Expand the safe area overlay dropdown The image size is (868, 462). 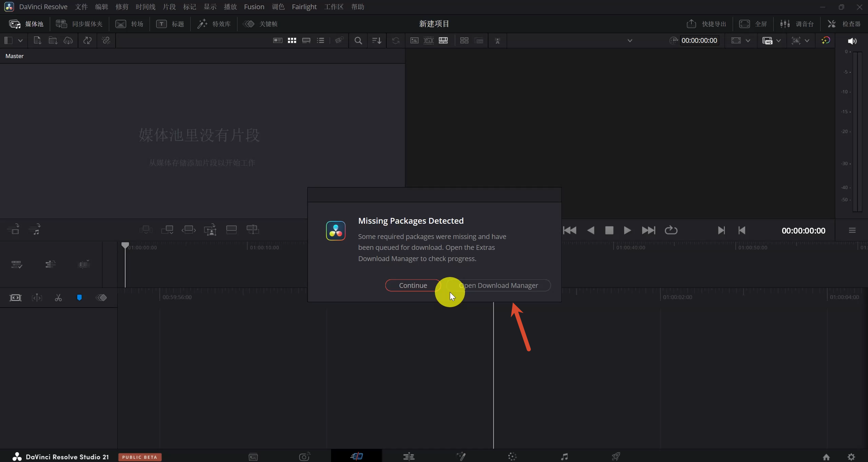click(x=748, y=41)
